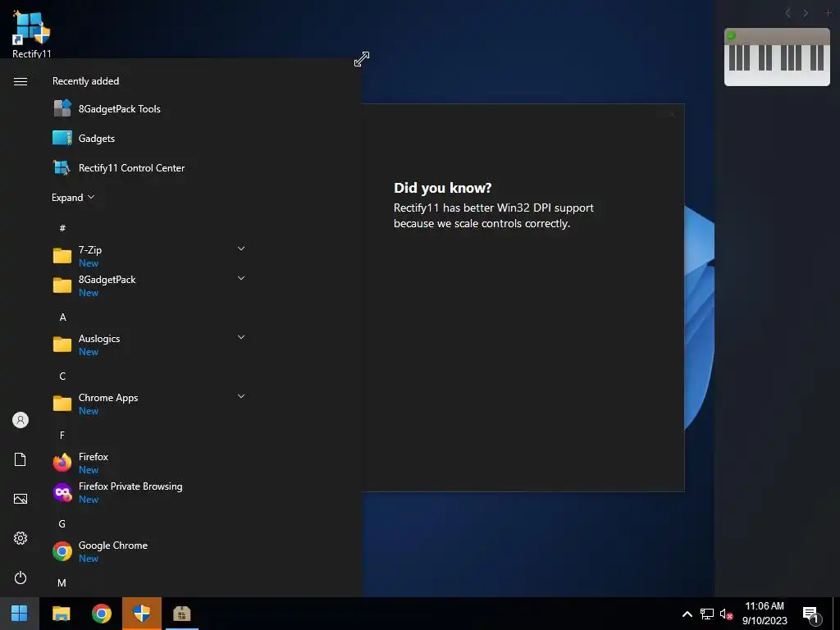Open the user account icon

pos(21,420)
